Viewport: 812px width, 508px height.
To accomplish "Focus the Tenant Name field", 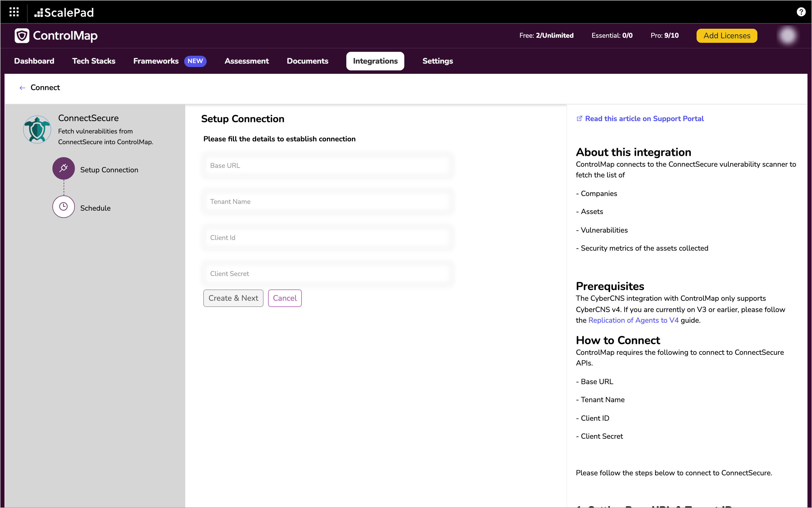I will tap(327, 202).
